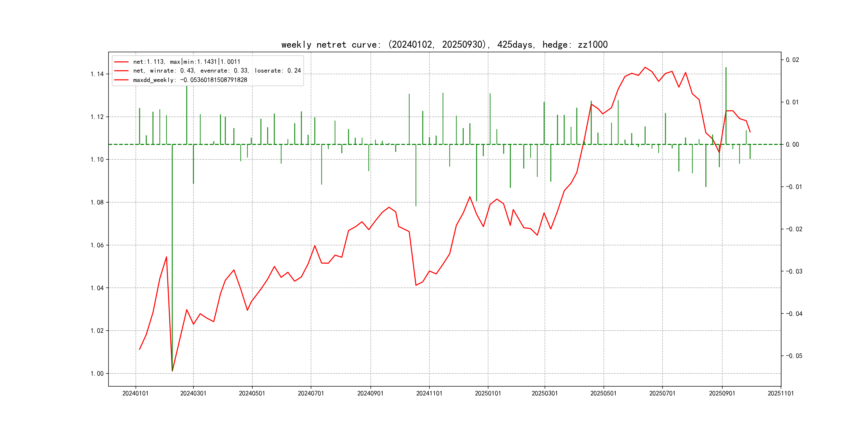Click the 1.00 left axis tick label

coord(97,373)
